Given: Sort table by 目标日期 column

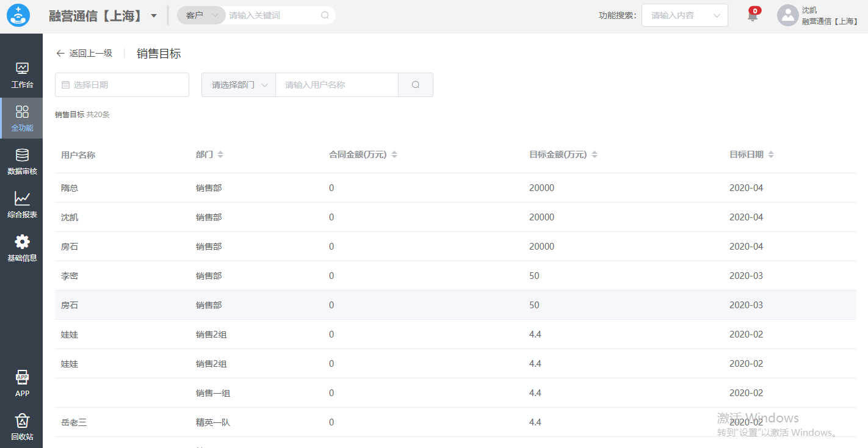Looking at the screenshot, I should click(x=771, y=155).
